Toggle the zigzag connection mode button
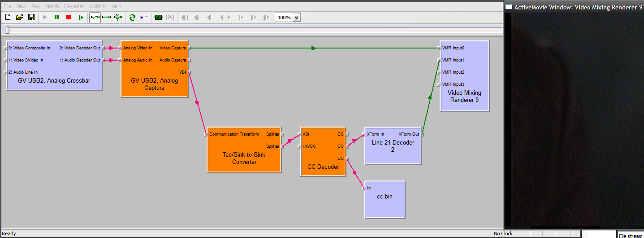This screenshot has height=238, width=644. click(x=95, y=18)
